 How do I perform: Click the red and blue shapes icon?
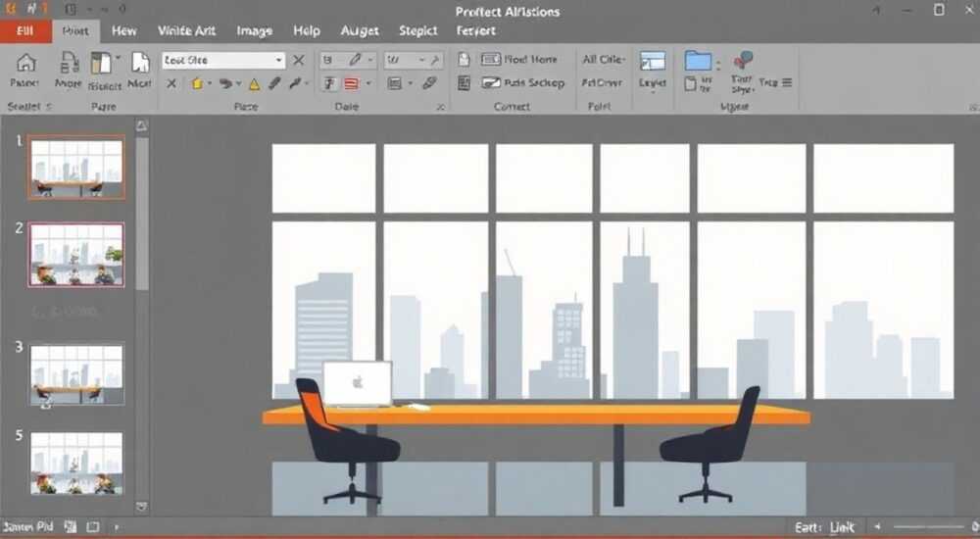click(743, 60)
